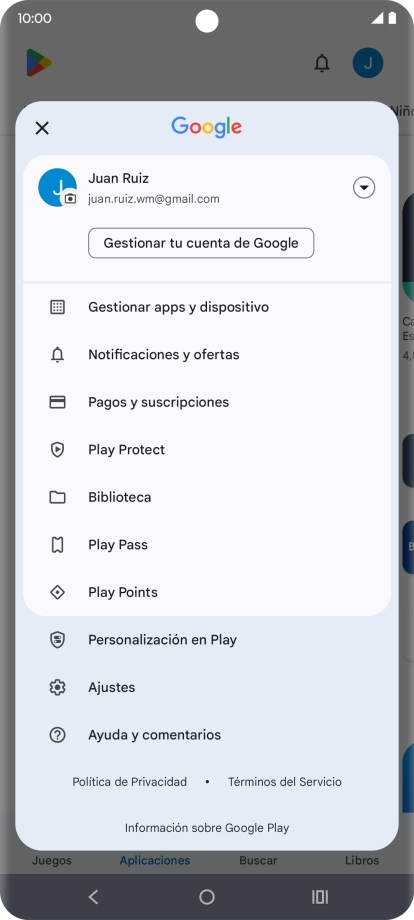Tap the folder icon for Biblioteca
Image resolution: width=414 pixels, height=920 pixels.
pyautogui.click(x=57, y=497)
